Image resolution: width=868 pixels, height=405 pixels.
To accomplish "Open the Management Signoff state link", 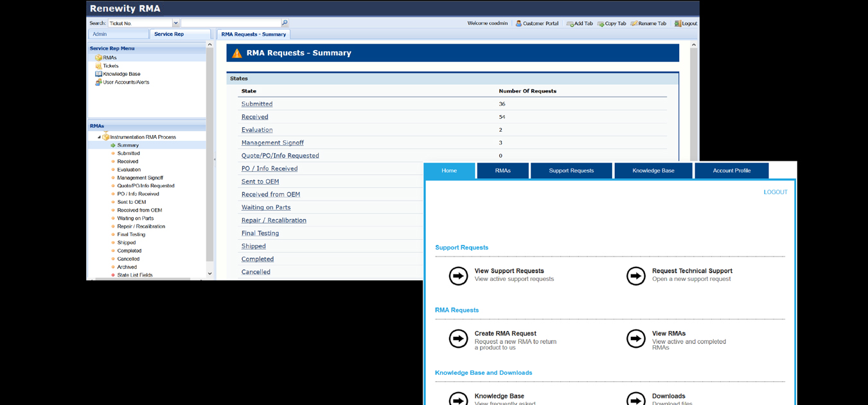I will (x=272, y=143).
